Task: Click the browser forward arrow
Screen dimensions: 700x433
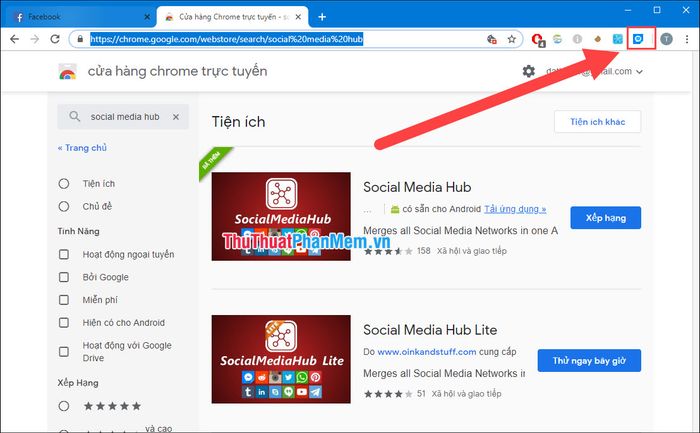Action: (35, 39)
